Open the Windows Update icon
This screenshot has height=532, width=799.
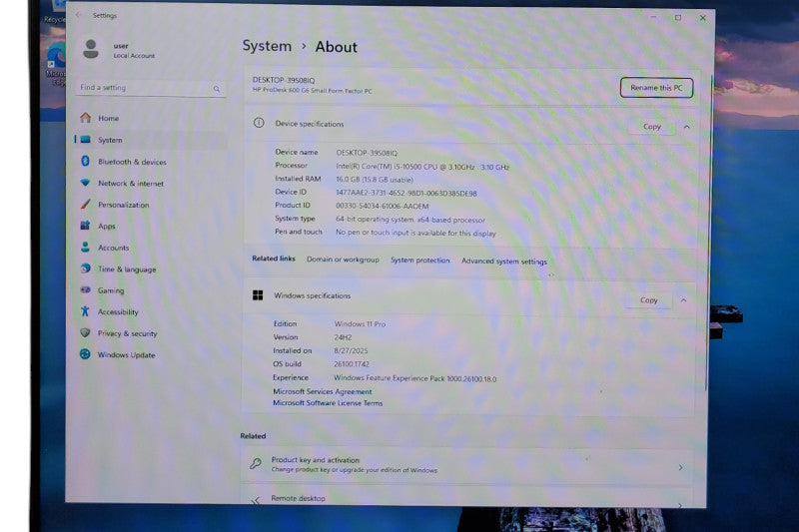click(x=85, y=353)
